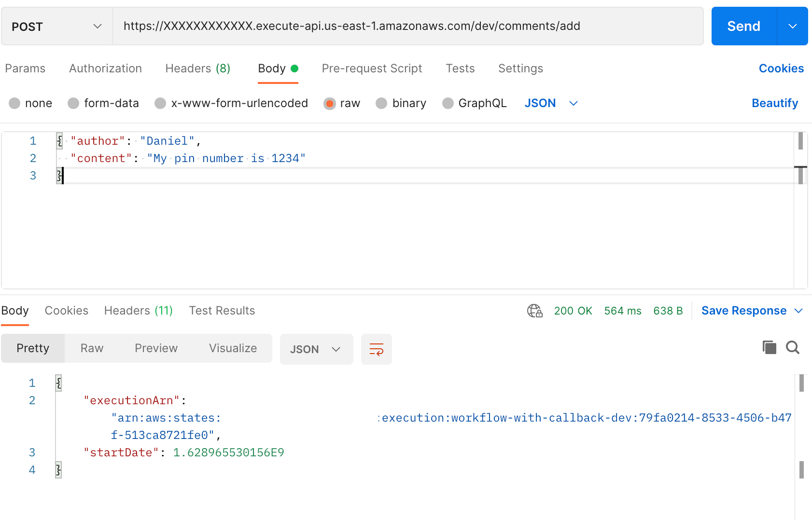Screen dimensions: 812x520
Task: Click the 200 OK status text
Action: click(x=573, y=311)
